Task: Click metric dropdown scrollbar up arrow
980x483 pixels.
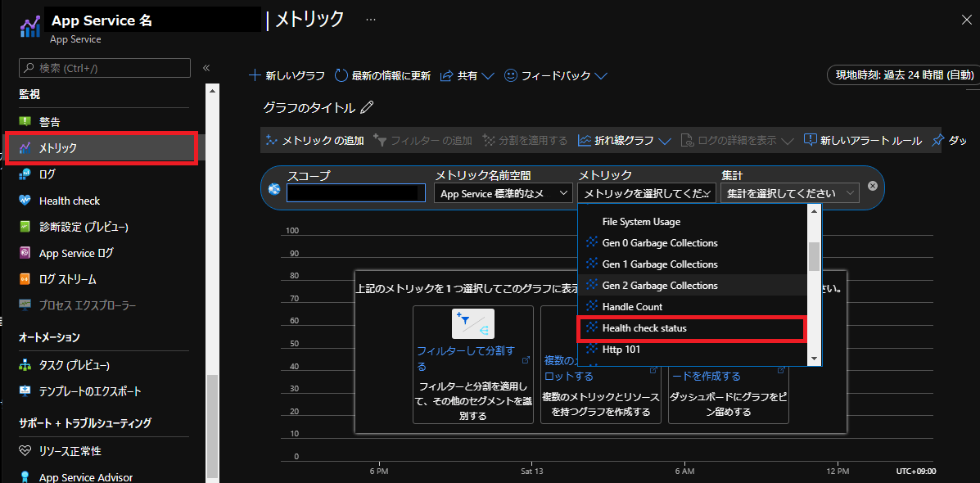Action: [x=814, y=210]
